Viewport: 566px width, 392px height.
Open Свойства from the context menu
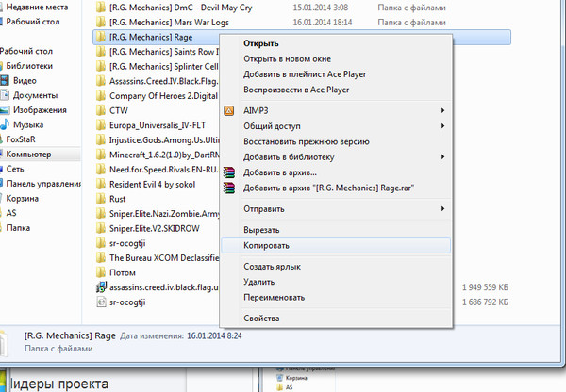coord(261,318)
